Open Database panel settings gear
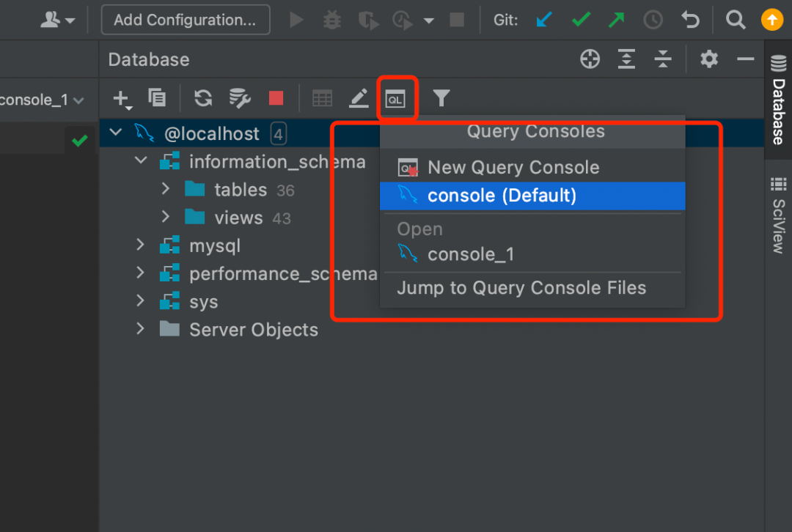The image size is (792, 532). (708, 59)
